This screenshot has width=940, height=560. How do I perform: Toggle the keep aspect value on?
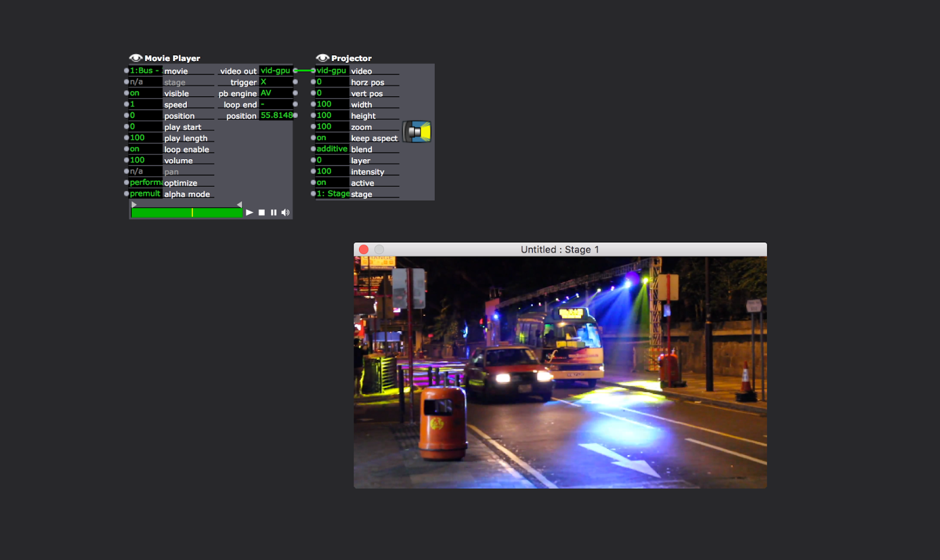click(x=333, y=137)
